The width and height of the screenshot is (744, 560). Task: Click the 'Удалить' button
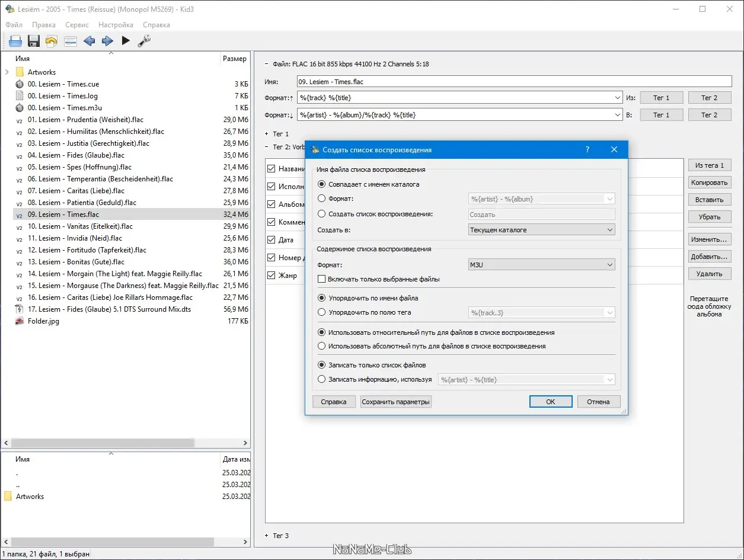pyautogui.click(x=710, y=274)
